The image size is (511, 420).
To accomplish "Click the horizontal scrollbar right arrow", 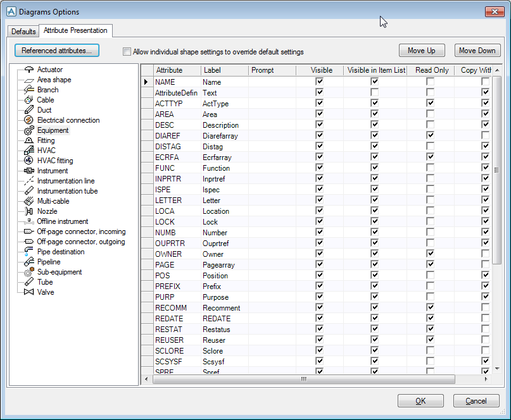I will click(x=486, y=379).
